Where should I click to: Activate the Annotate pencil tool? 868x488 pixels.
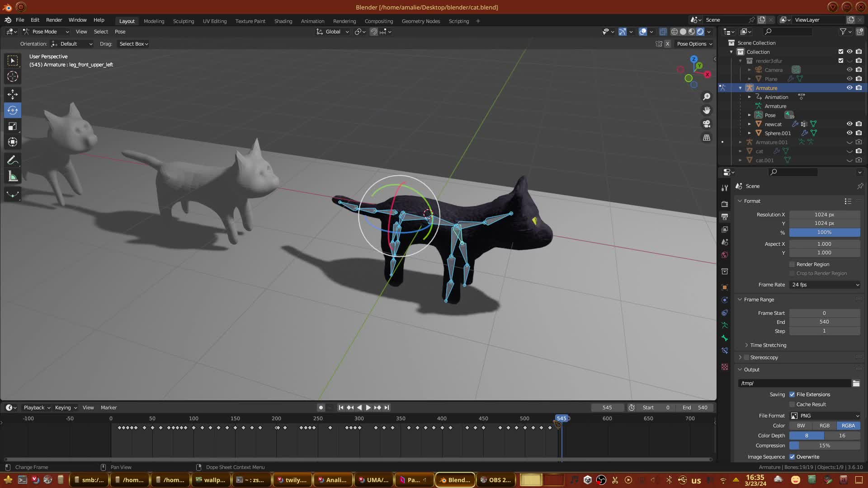click(13, 160)
